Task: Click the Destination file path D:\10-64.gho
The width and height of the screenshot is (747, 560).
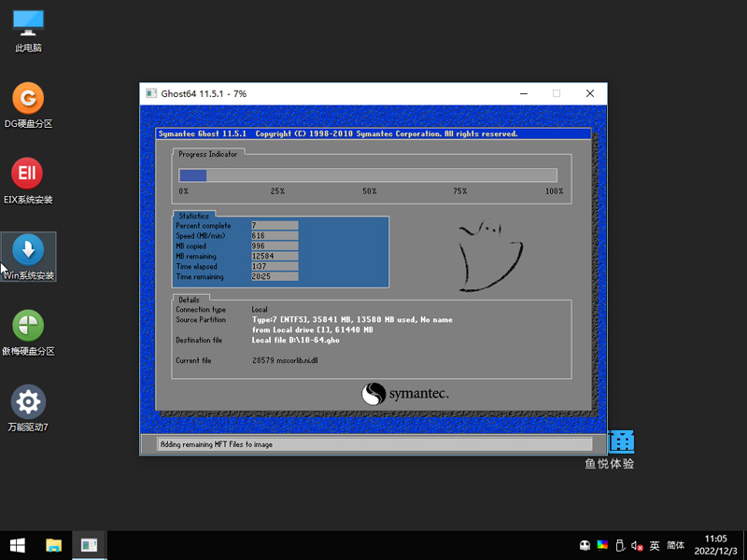Action: click(x=295, y=341)
